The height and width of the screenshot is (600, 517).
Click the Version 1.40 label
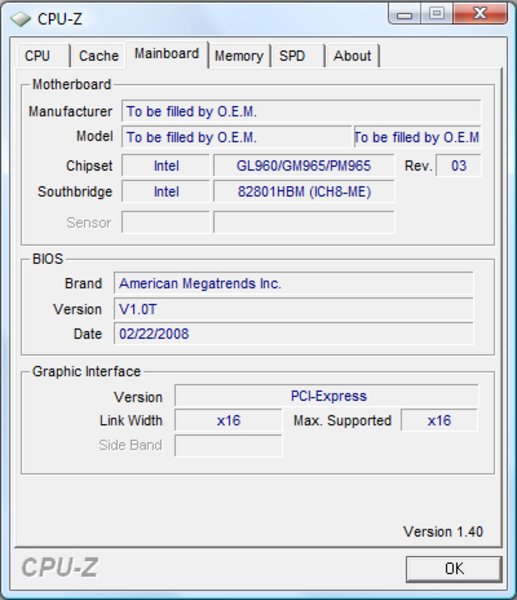pos(443,532)
